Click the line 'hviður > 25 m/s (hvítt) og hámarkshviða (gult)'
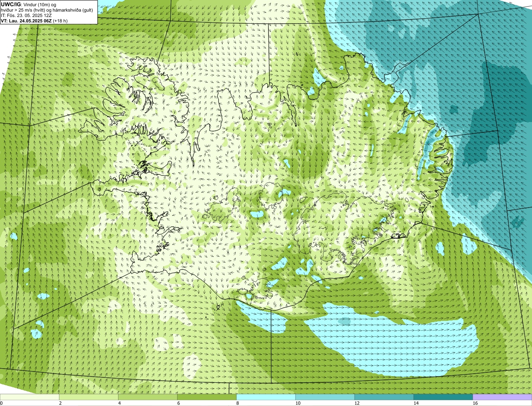Screen dimensions: 532x406 (x=47, y=10)
